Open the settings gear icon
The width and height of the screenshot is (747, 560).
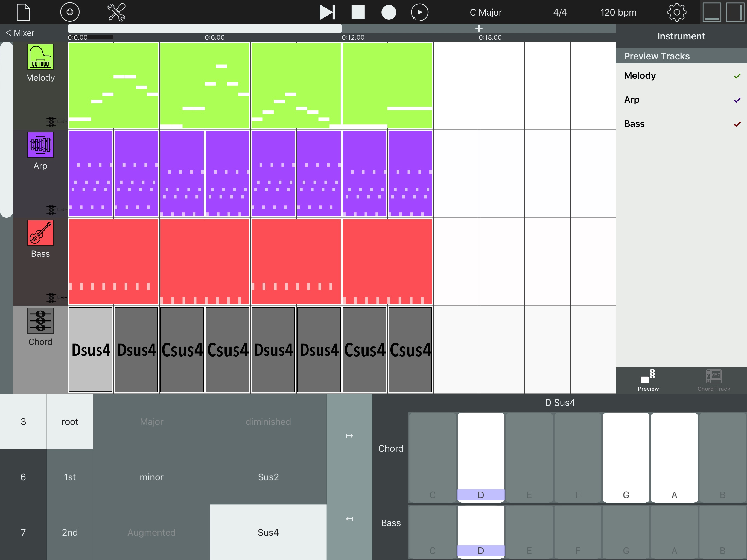pyautogui.click(x=676, y=12)
